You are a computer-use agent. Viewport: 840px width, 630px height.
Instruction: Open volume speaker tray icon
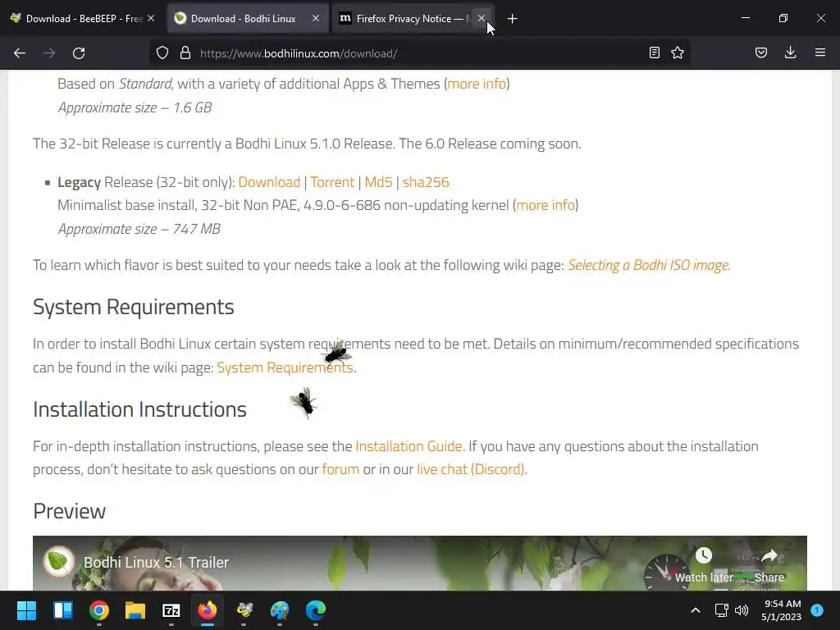pyautogui.click(x=742, y=610)
